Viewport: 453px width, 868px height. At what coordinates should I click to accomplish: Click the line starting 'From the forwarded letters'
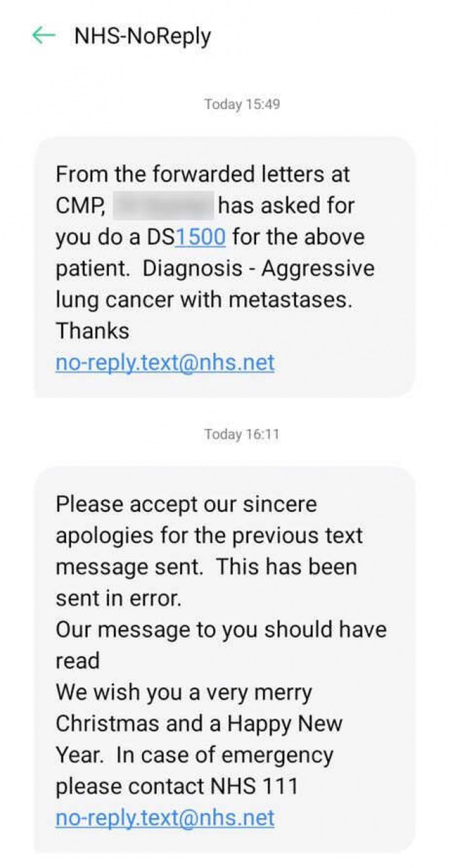(203, 175)
